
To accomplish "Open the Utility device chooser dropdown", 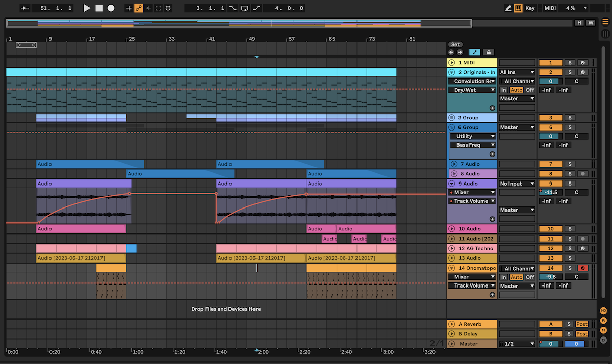I will [x=473, y=136].
